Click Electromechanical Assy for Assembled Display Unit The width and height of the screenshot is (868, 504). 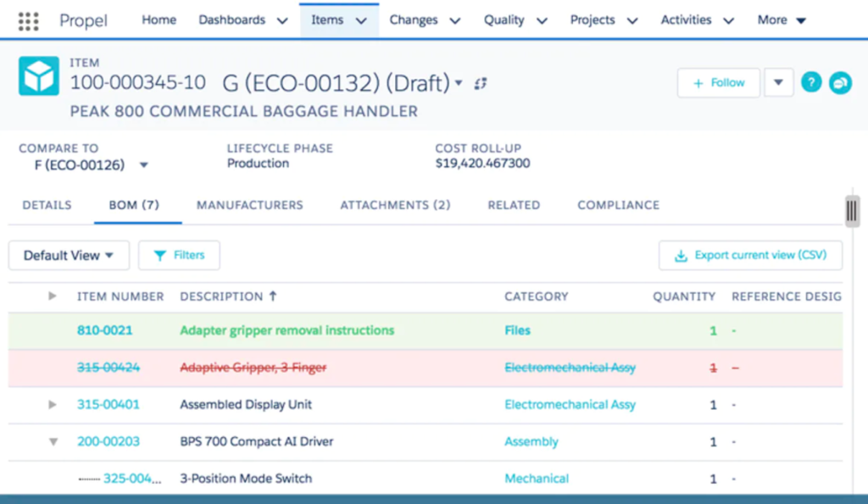coord(570,404)
